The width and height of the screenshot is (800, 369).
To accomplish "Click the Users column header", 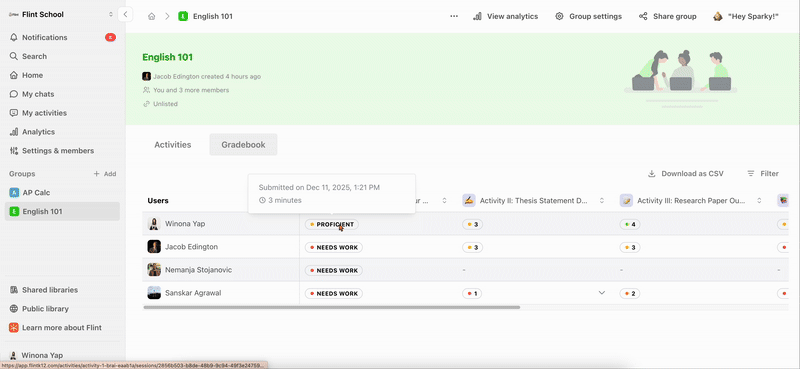I will point(158,201).
